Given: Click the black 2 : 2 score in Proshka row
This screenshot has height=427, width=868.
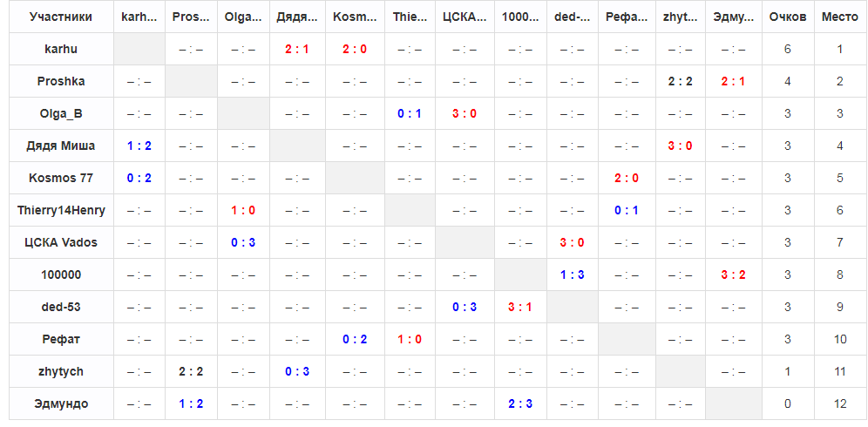Looking at the screenshot, I should (680, 81).
